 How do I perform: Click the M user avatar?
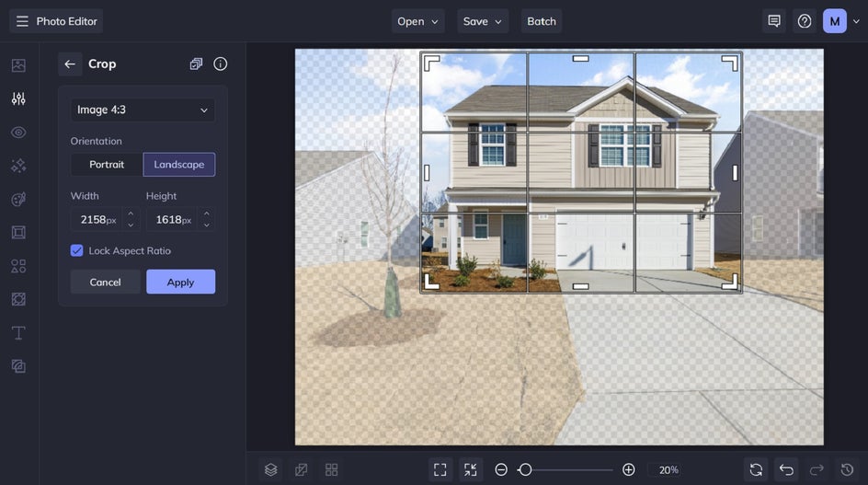tap(835, 21)
